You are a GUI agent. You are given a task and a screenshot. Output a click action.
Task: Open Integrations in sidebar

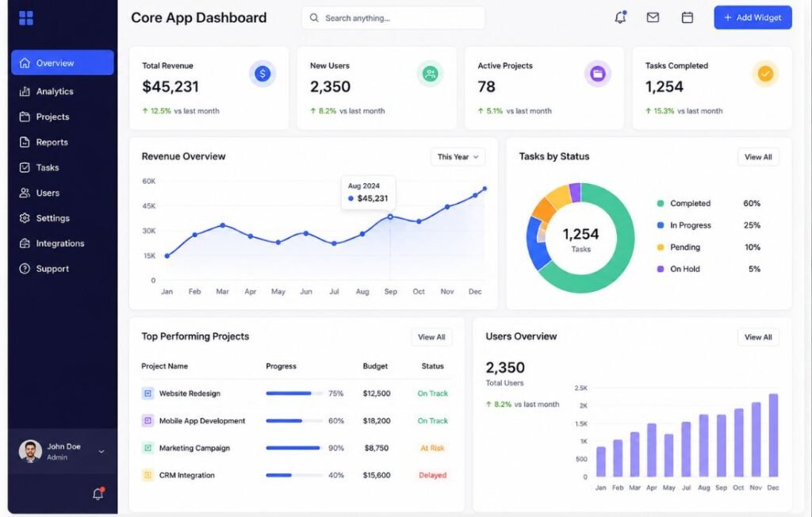[x=63, y=243]
